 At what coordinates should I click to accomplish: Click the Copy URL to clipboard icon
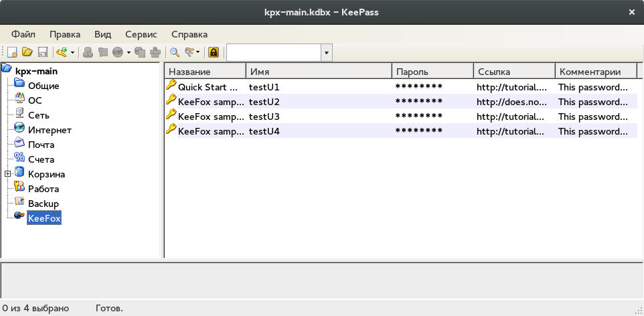pos(140,52)
